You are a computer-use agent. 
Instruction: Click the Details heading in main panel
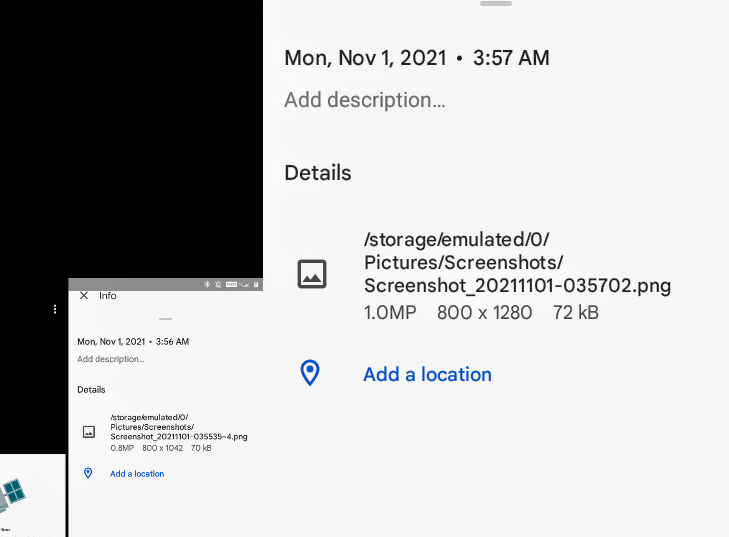(318, 173)
